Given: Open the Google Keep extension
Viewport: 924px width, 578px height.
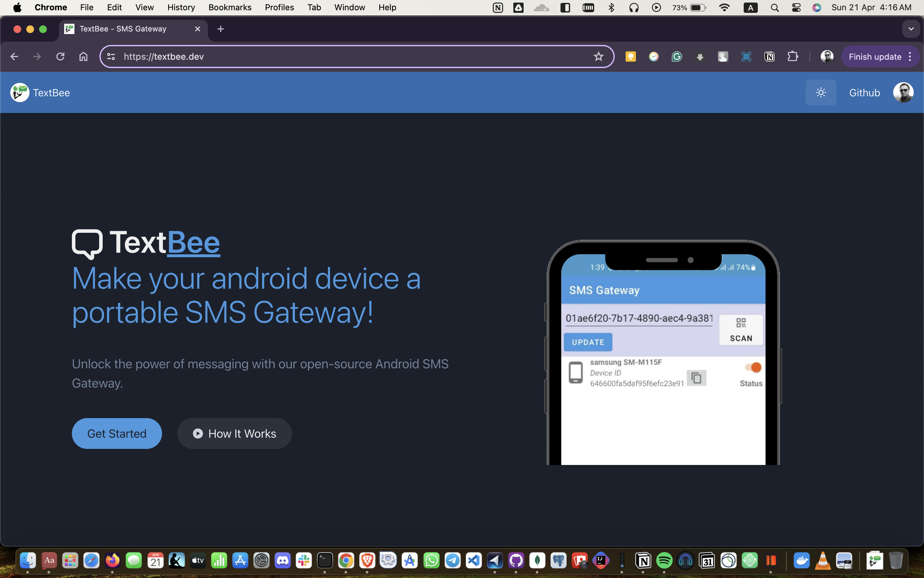Looking at the screenshot, I should [x=631, y=57].
